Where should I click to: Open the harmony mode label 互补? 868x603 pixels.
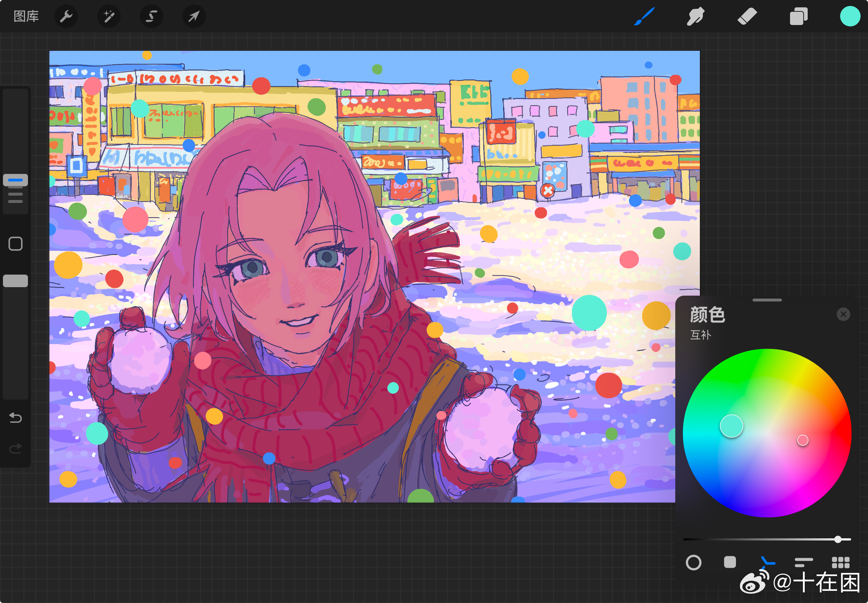click(x=700, y=335)
